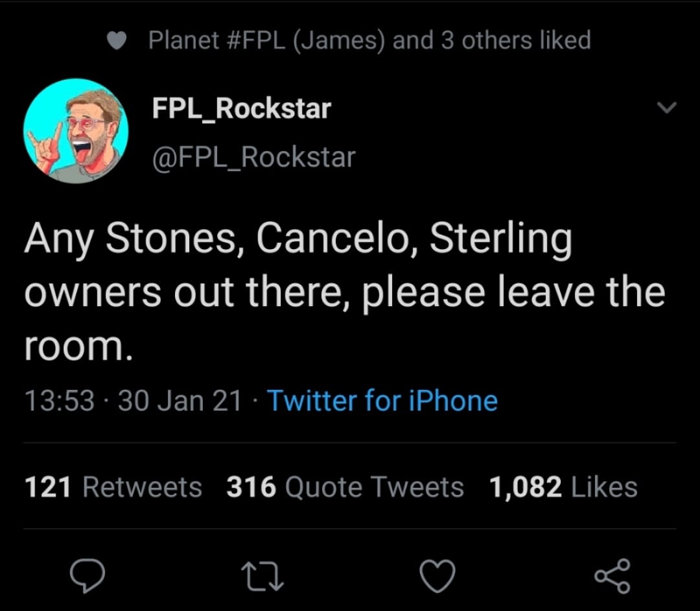700x611 pixels.
Task: View the 121 Retweets list
Action: (x=113, y=487)
